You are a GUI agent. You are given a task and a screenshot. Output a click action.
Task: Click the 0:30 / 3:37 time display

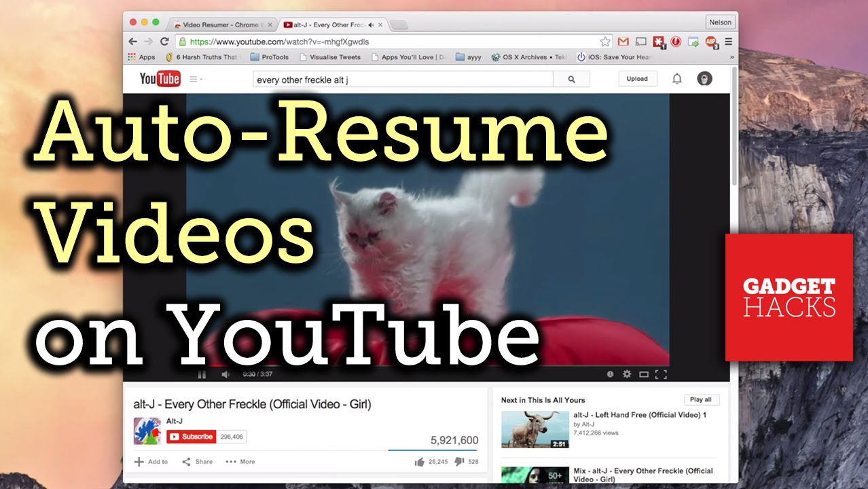258,374
